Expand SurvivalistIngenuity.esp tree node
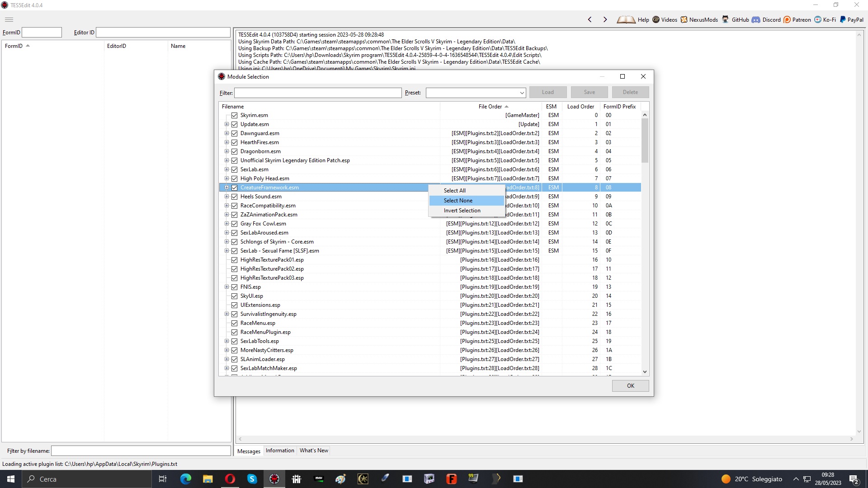 [226, 314]
